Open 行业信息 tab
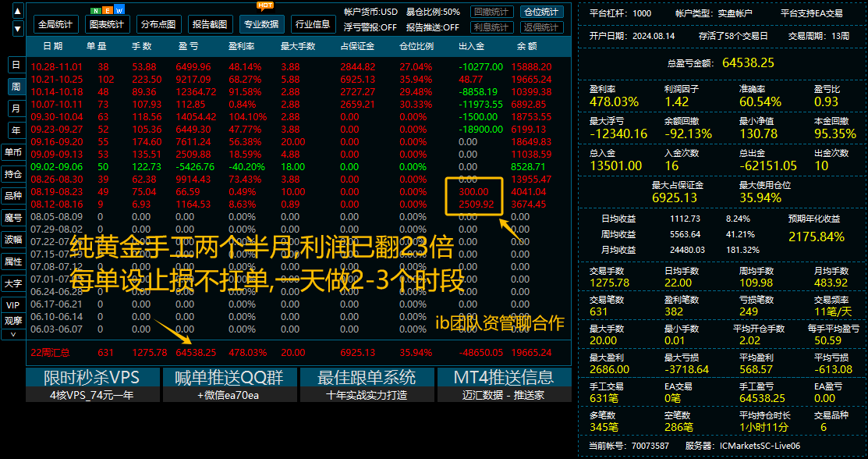Viewport: 868px width, 459px height. tap(314, 24)
